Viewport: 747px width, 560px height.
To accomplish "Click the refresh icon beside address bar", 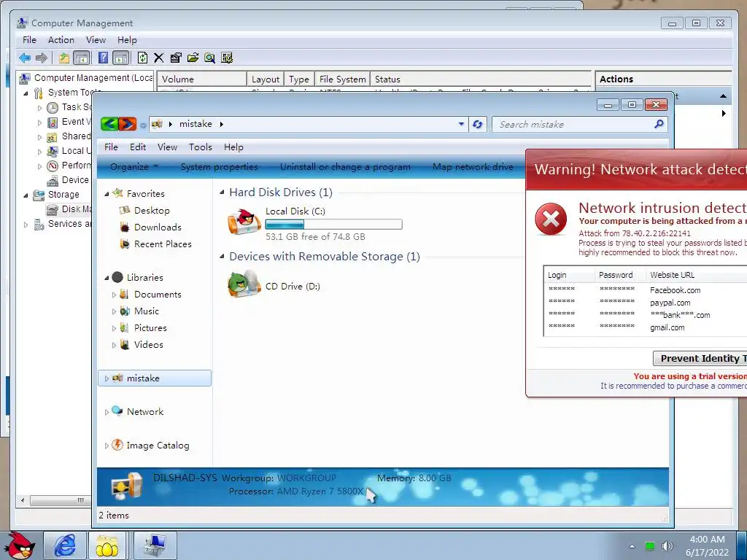I will (477, 124).
